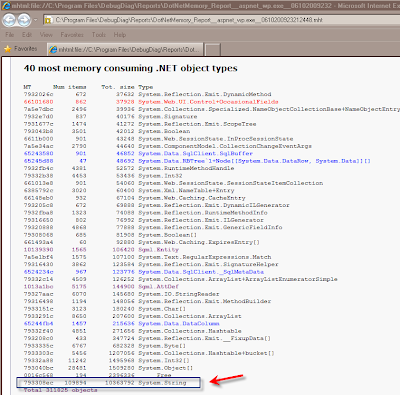This screenshot has width=400, height=395.
Task: Click the Favorites star icon
Action: click(x=7, y=49)
